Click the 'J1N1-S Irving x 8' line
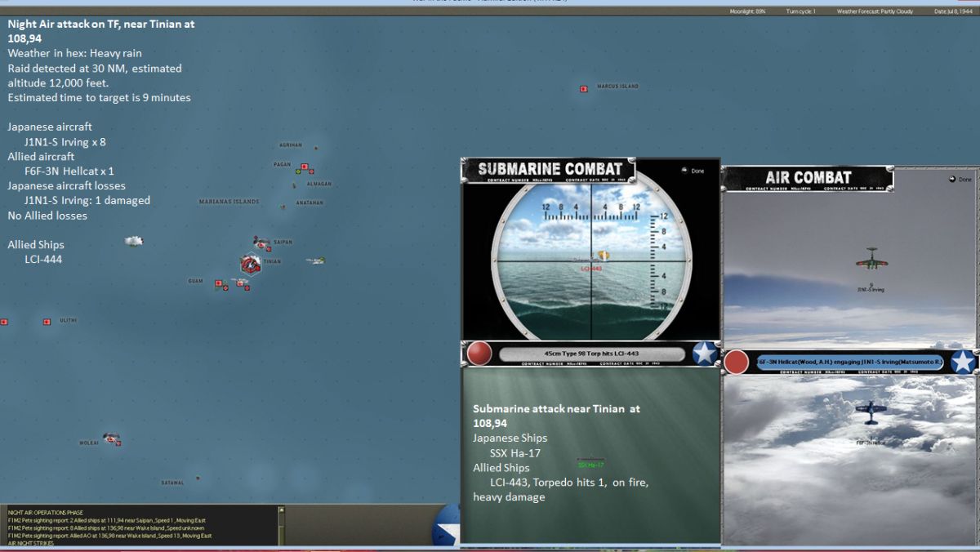This screenshot has width=980, height=552. (x=65, y=142)
